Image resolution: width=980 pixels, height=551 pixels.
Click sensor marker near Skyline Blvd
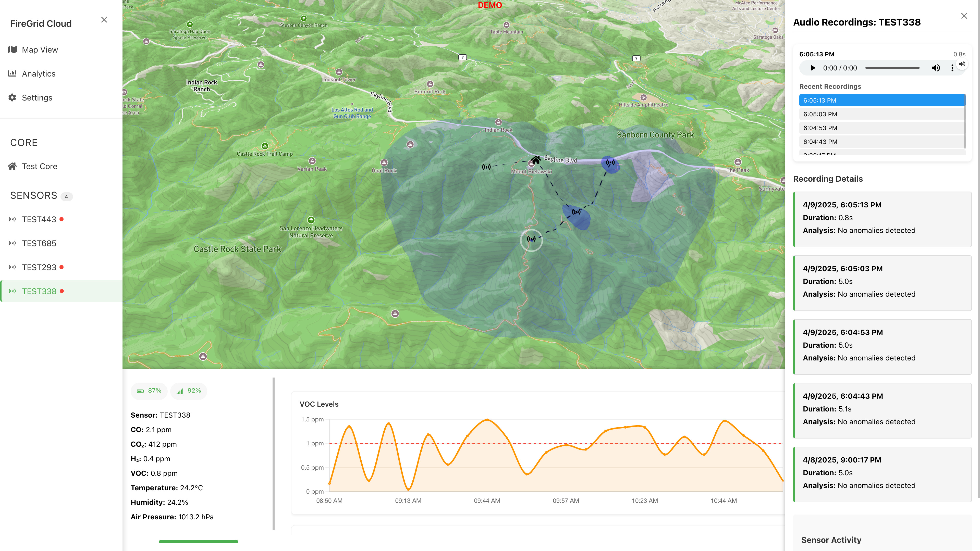click(610, 163)
